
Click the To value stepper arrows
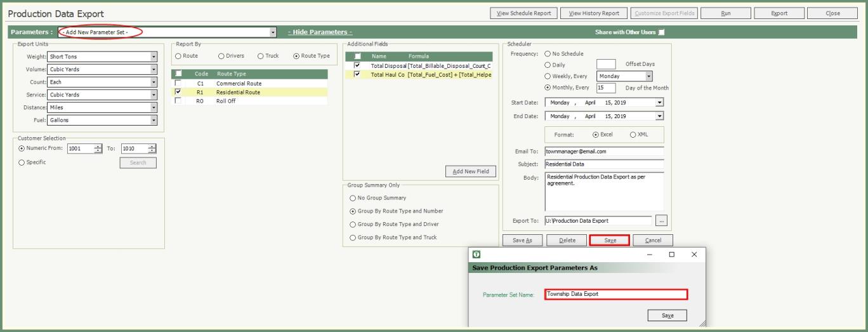pyautogui.click(x=152, y=149)
